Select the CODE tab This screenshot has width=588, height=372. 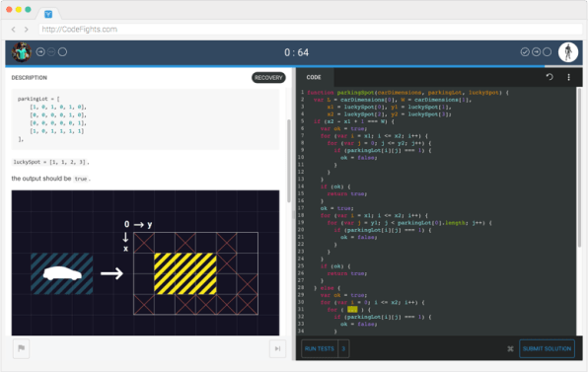[314, 77]
